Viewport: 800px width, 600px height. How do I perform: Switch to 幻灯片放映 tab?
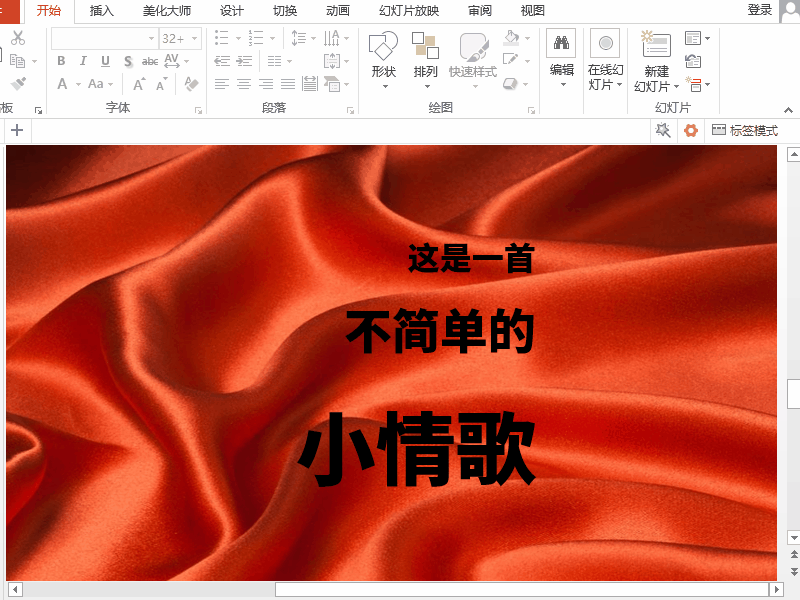click(x=409, y=11)
